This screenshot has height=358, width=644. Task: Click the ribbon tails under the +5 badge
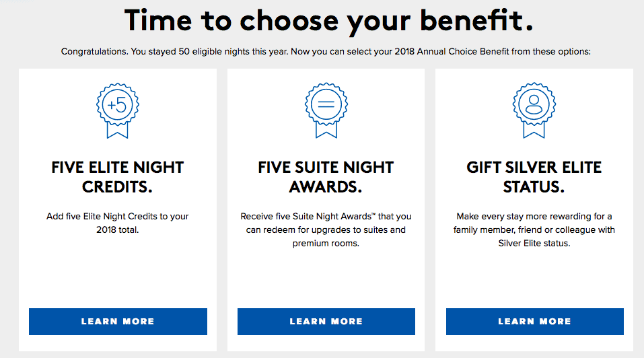pyautogui.click(x=118, y=131)
